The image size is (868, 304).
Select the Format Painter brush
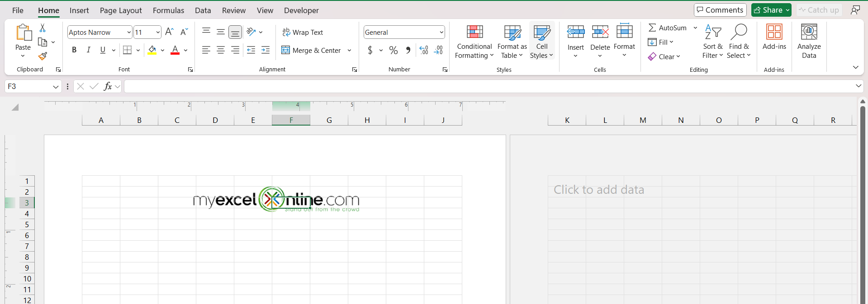[43, 56]
